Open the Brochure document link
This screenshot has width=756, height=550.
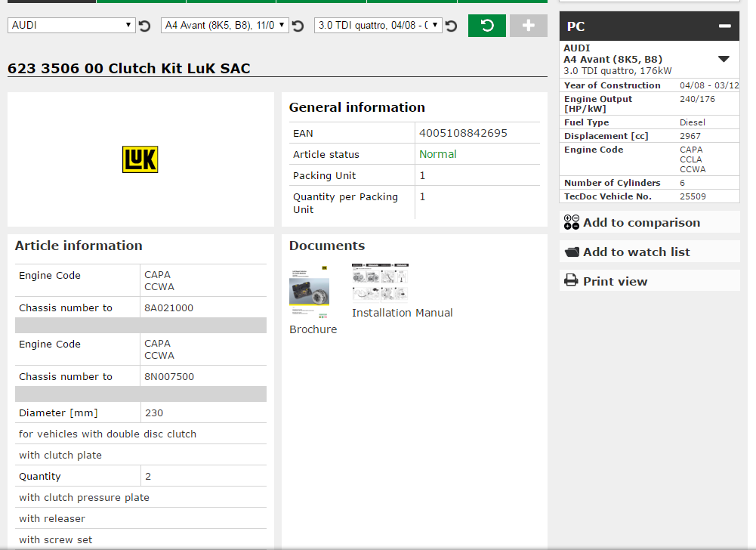313,329
